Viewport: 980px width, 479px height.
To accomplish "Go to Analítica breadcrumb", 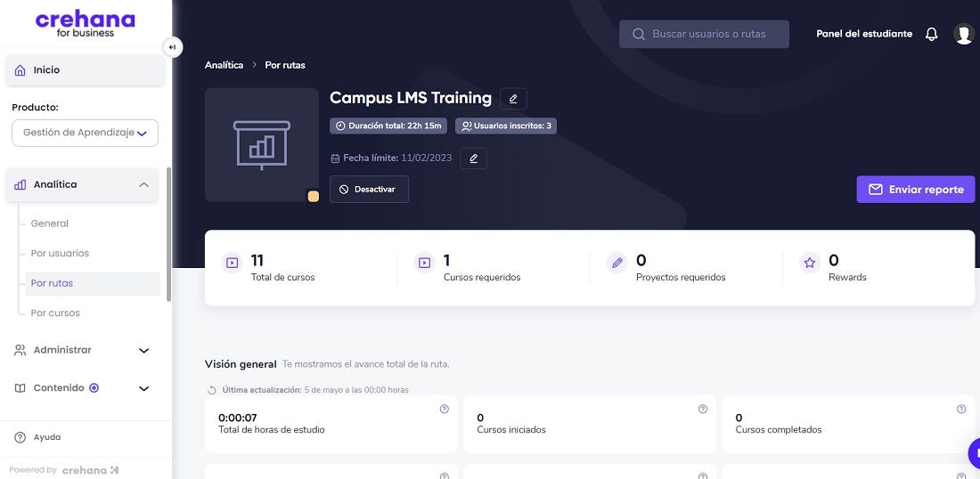I will click(x=224, y=65).
